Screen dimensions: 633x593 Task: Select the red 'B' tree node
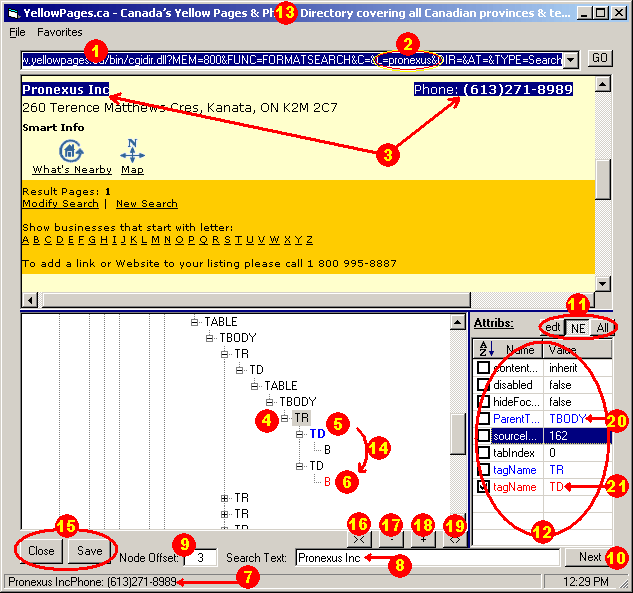327,482
